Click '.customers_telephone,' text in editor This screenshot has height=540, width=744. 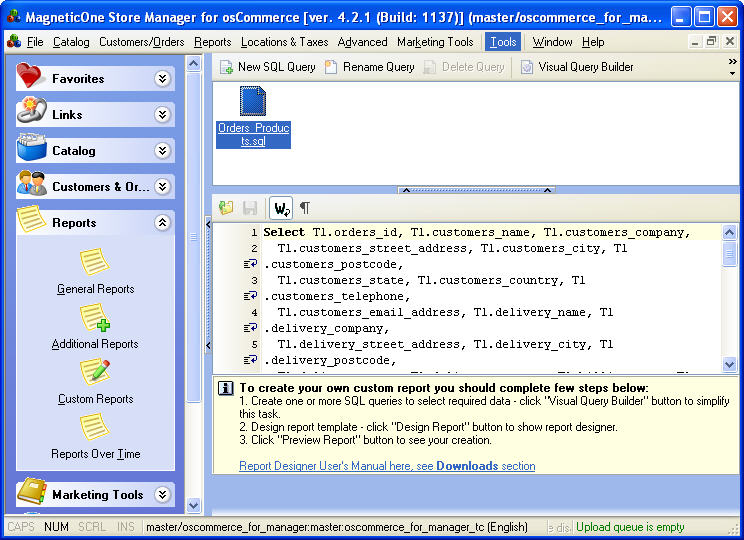coord(337,296)
